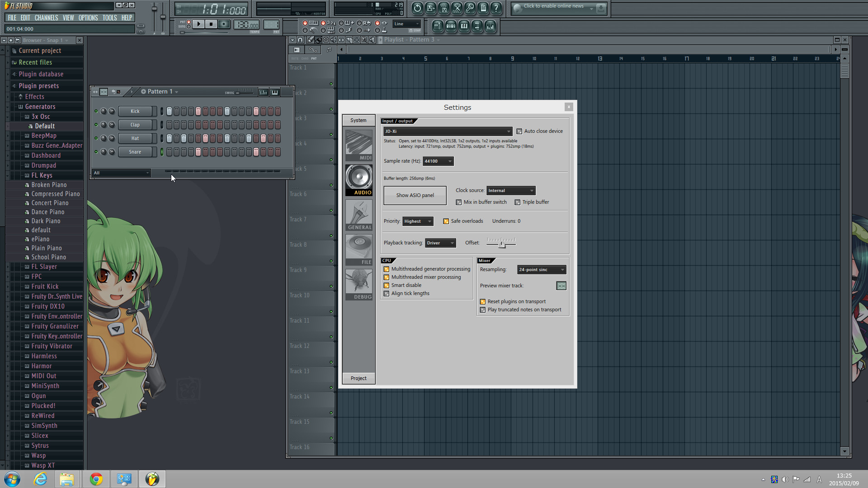
Task: Toggle the Safe overloads checkbox
Action: (x=446, y=221)
